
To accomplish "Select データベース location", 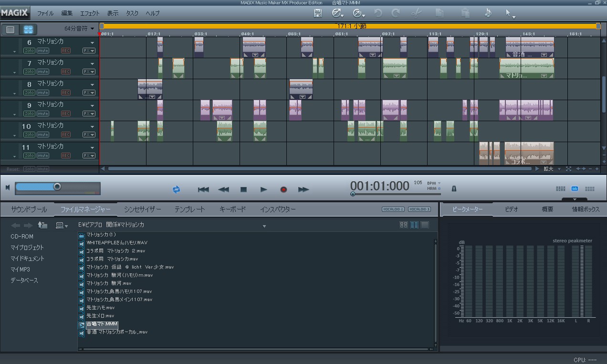I will tap(24, 281).
